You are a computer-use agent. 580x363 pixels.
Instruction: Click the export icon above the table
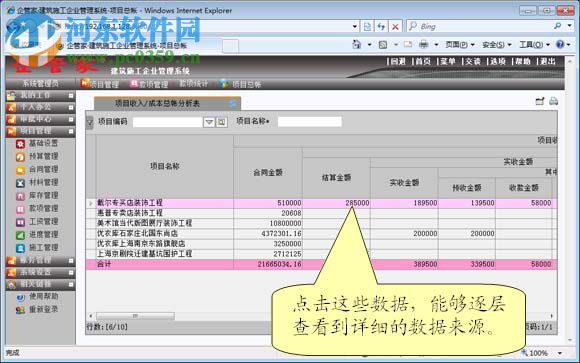pos(540,101)
